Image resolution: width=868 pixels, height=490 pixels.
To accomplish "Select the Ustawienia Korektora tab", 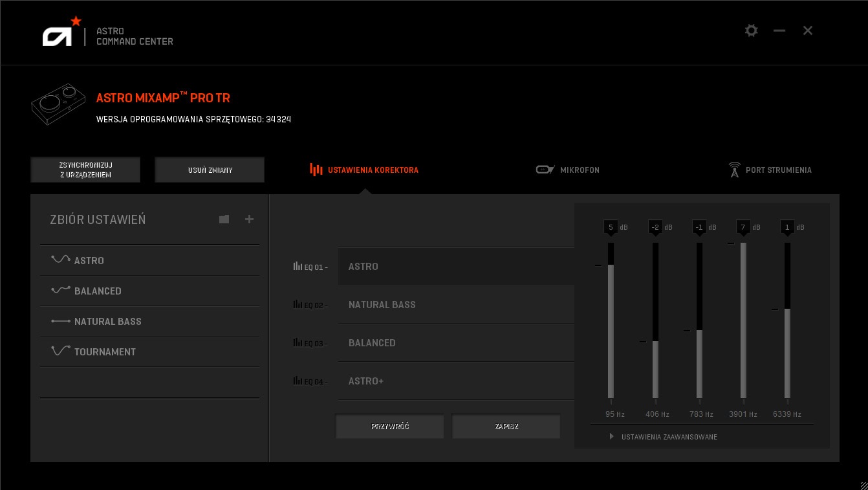I will point(364,170).
